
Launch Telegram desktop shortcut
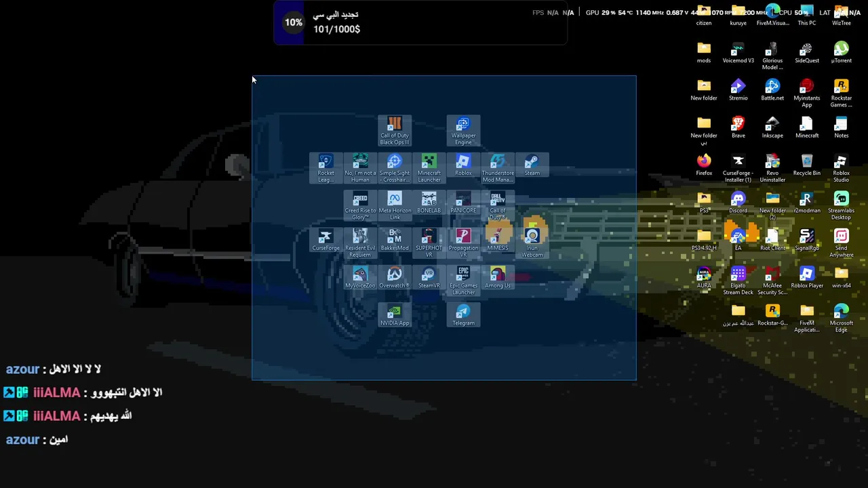coord(463,315)
